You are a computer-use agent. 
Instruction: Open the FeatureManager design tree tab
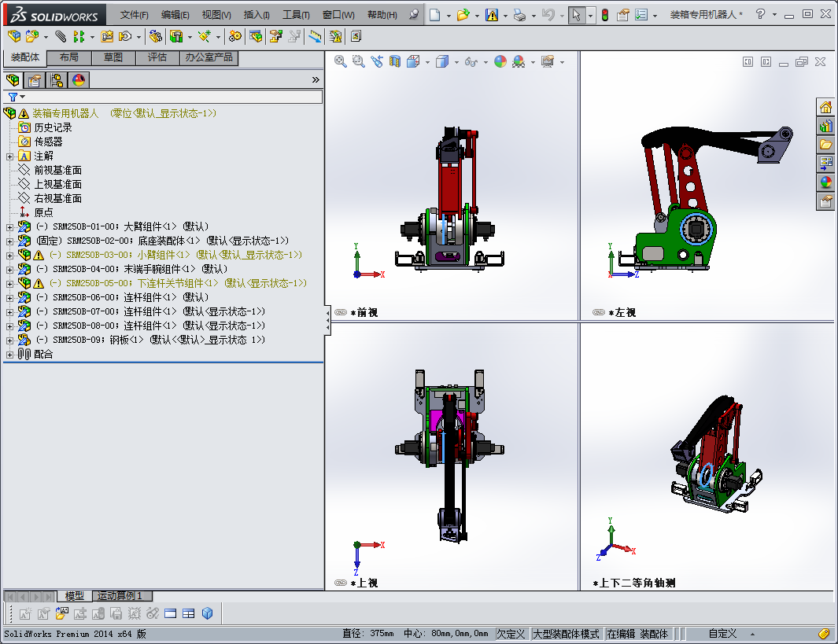(x=13, y=80)
